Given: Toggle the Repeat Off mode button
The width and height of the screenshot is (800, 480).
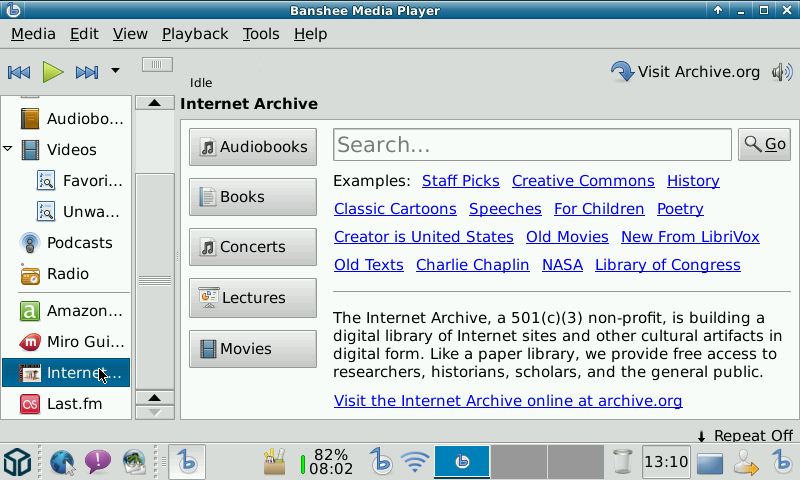Looking at the screenshot, I should pos(745,436).
